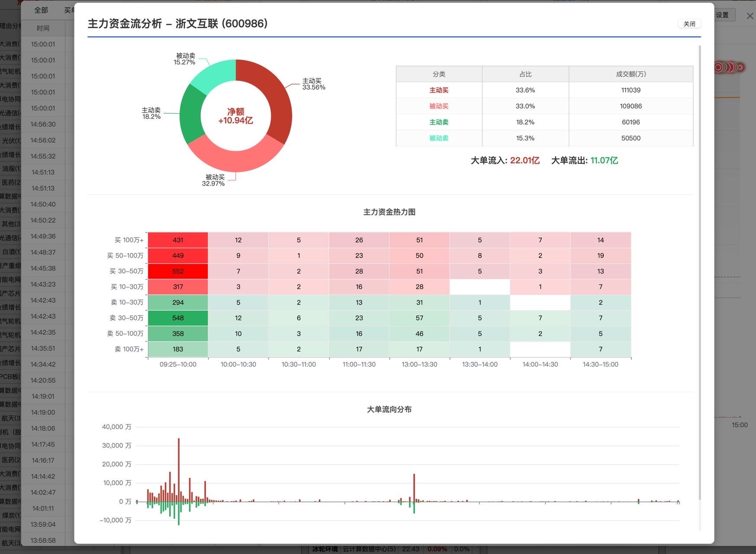Select the heatmap cell showing 548

point(178,318)
